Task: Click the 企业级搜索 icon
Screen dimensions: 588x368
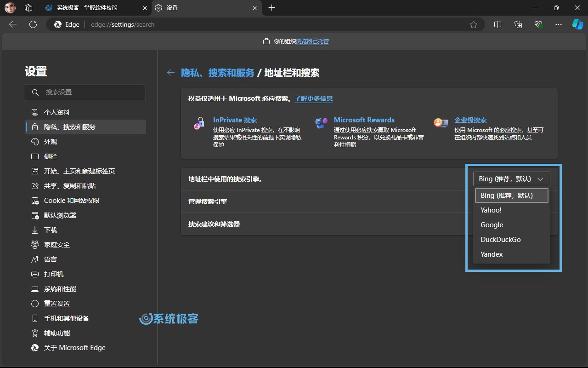Action: pos(441,123)
